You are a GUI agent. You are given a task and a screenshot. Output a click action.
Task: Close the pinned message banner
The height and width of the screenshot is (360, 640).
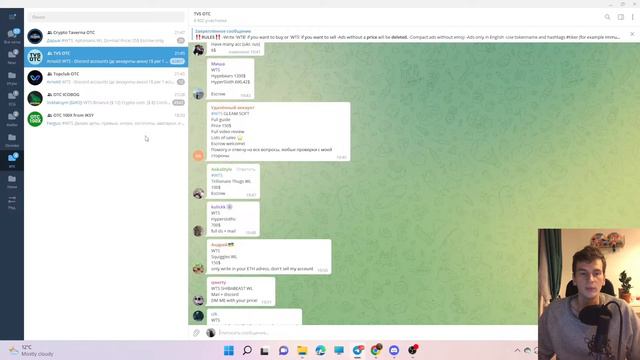tap(632, 34)
